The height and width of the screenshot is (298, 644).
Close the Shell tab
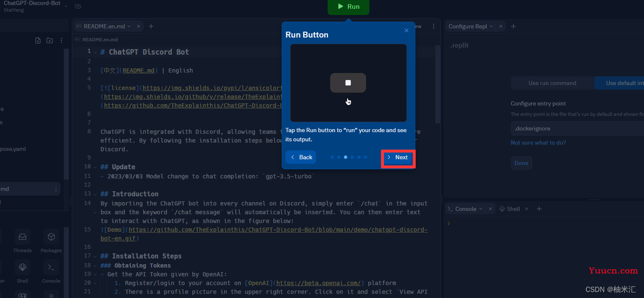tap(527, 209)
